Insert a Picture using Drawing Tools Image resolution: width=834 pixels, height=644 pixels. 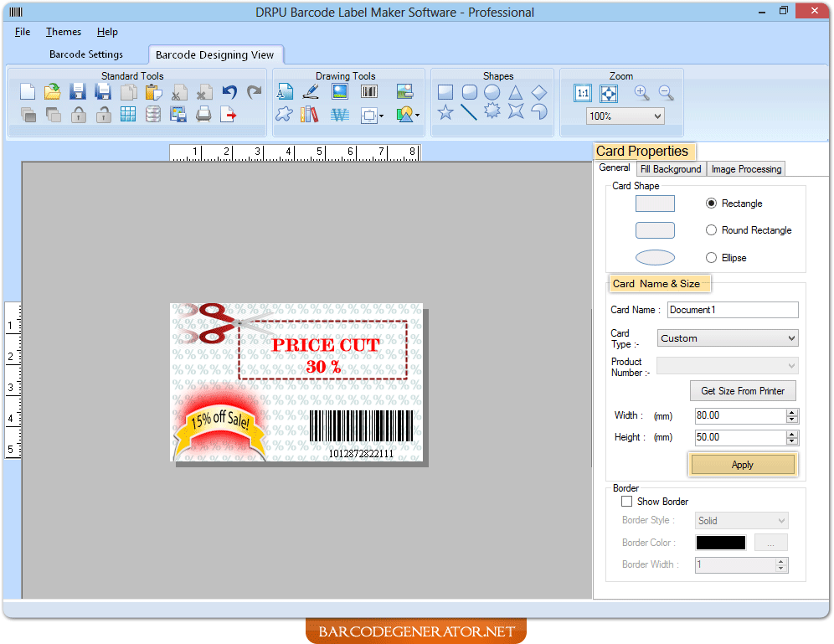coord(339,92)
